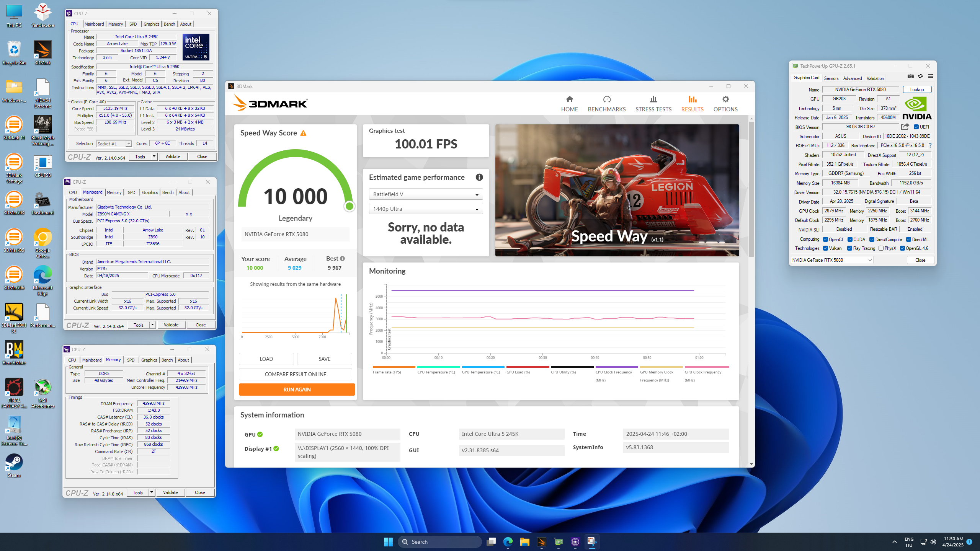Switch to Advanced tab in GPU-Z

click(853, 78)
